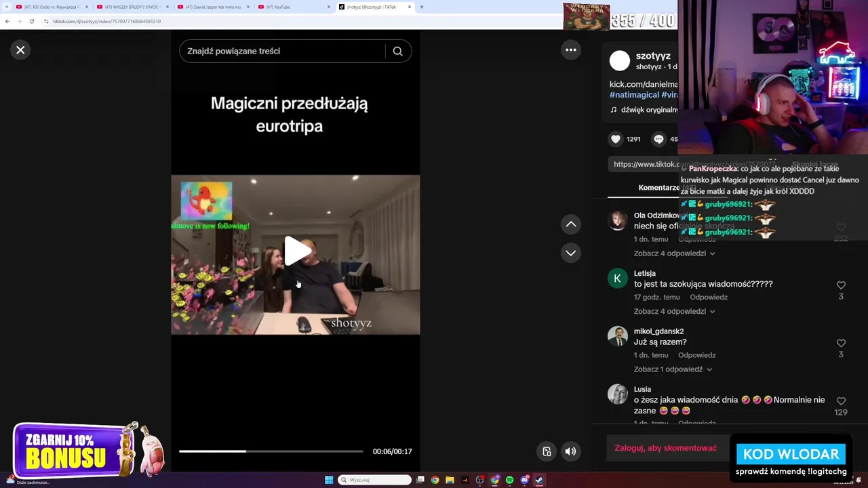The height and width of the screenshot is (488, 868).
Task: Toggle the auto-scroll icon next to volume
Action: click(547, 451)
